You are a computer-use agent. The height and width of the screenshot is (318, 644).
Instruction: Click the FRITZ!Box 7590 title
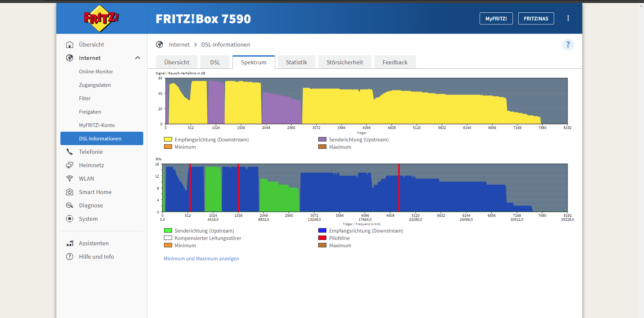point(203,19)
